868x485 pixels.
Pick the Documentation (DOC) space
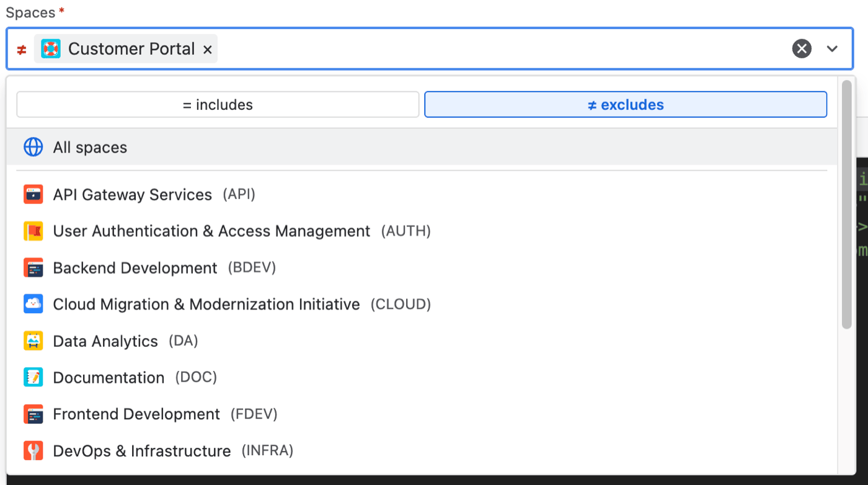tap(422, 377)
